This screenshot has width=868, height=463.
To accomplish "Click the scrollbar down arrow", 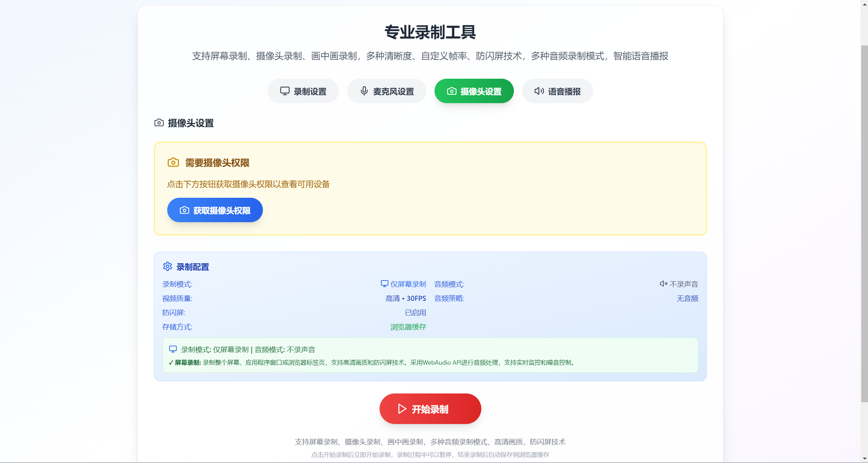I will coord(864,459).
